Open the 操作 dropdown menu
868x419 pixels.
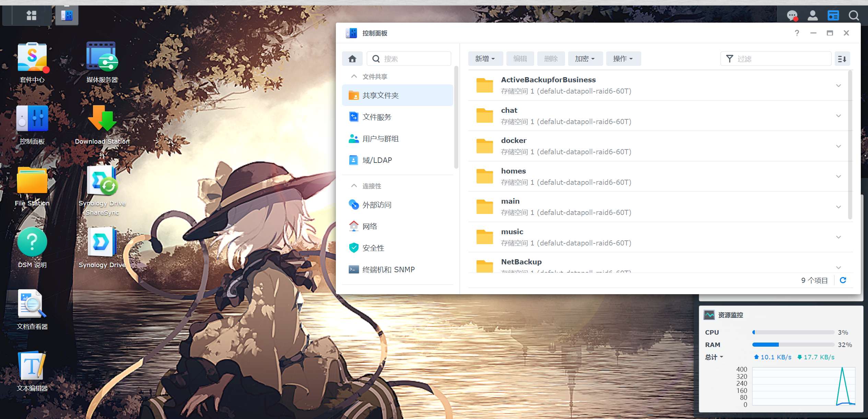click(x=623, y=59)
